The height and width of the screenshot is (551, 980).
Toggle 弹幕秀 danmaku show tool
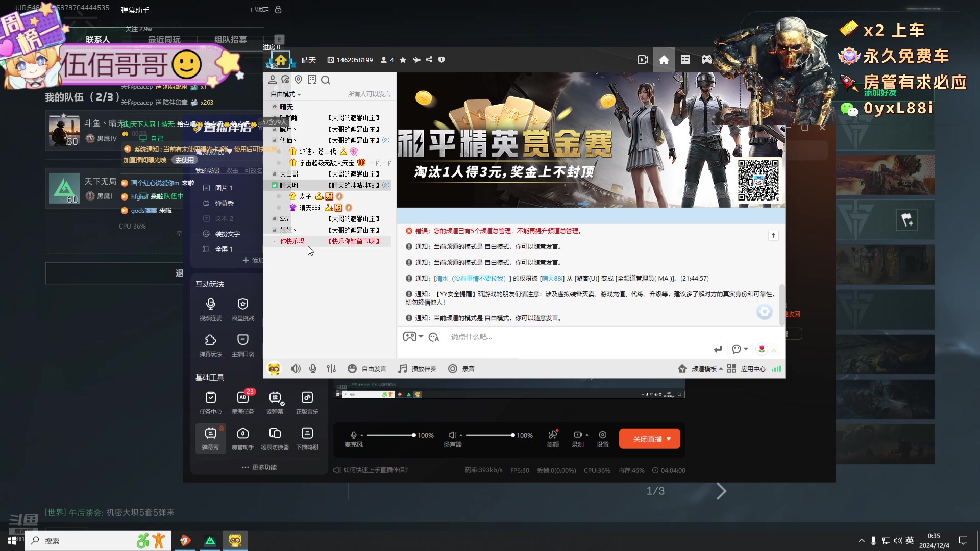tap(210, 438)
